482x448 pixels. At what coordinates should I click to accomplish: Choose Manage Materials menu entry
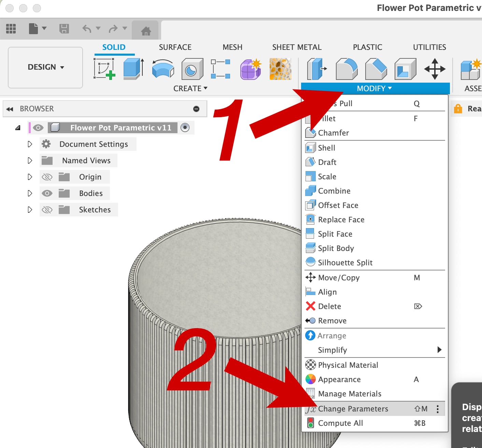pyautogui.click(x=374, y=394)
